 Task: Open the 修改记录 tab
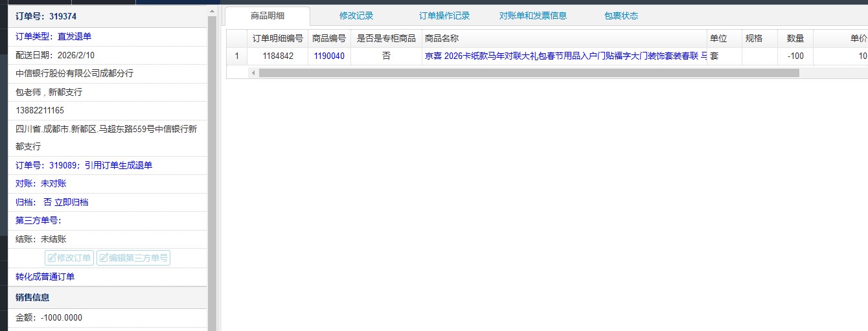pos(356,16)
